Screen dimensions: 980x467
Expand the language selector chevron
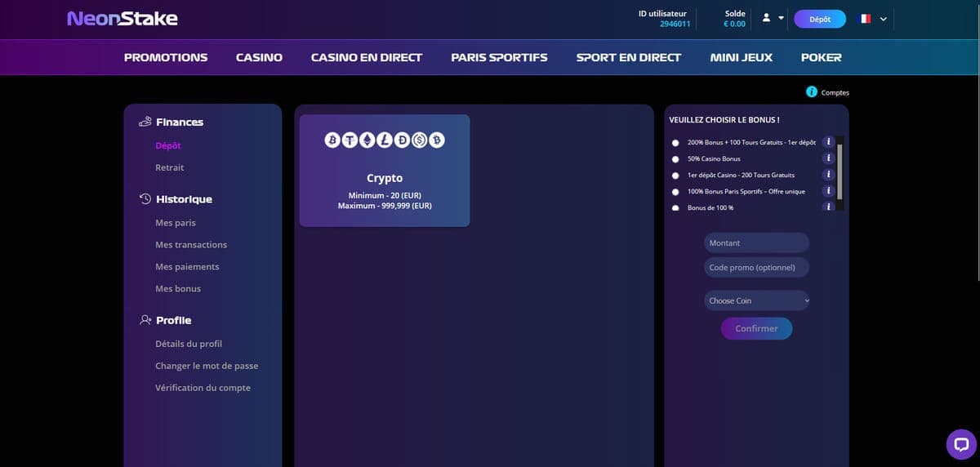883,20
